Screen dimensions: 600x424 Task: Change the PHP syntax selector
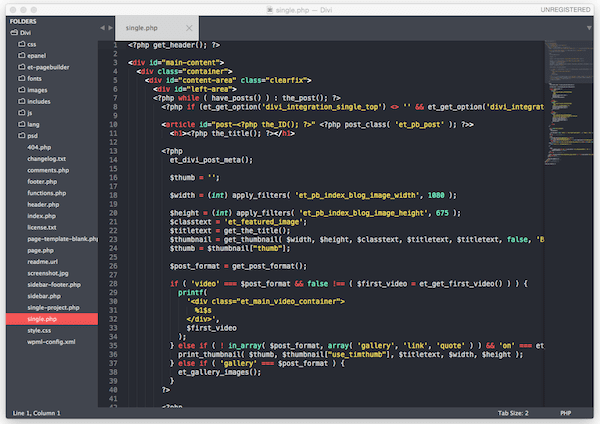point(566,413)
